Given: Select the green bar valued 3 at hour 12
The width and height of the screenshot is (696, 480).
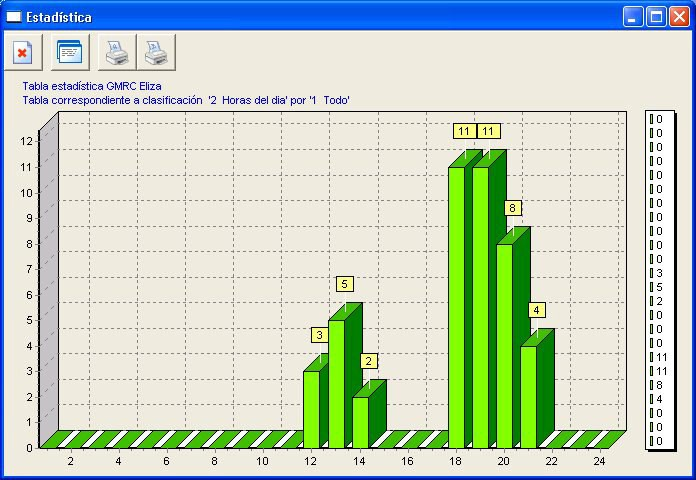Looking at the screenshot, I should point(311,409).
